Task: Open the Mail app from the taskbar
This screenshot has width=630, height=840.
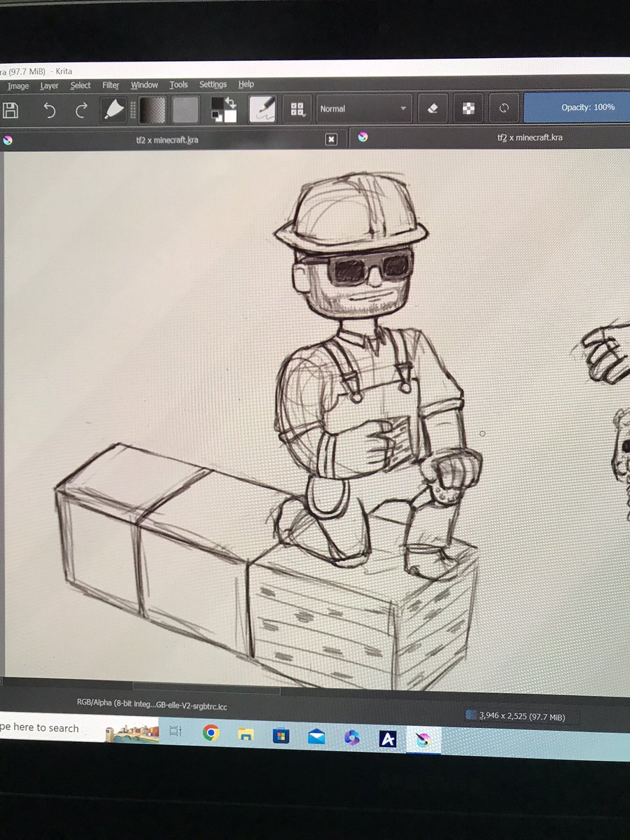Action: [x=316, y=736]
